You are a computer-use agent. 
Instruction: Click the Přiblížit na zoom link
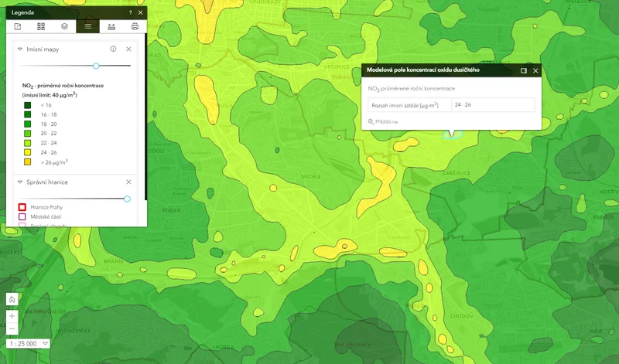[383, 121]
